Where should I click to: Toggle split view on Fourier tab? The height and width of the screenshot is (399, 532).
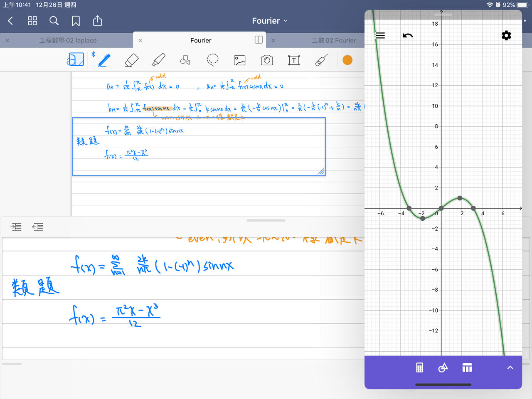[x=259, y=40]
